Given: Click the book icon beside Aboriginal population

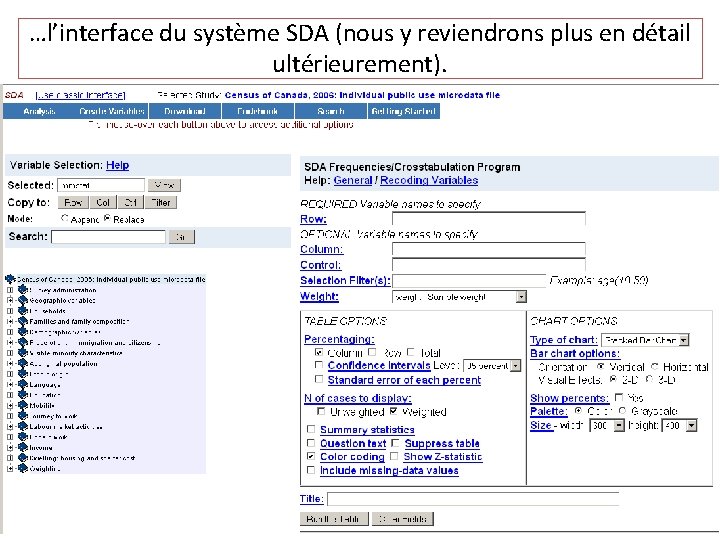Looking at the screenshot, I should click(x=22, y=363).
